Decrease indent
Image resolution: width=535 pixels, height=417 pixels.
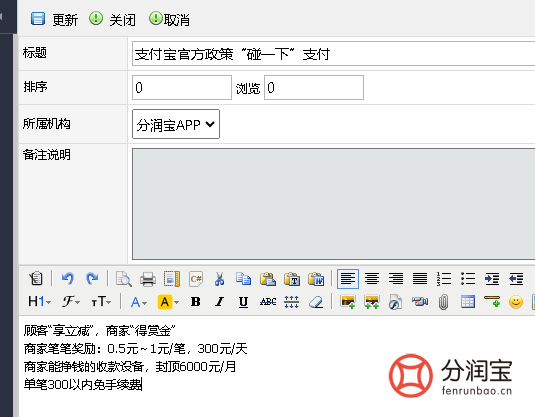click(516, 278)
